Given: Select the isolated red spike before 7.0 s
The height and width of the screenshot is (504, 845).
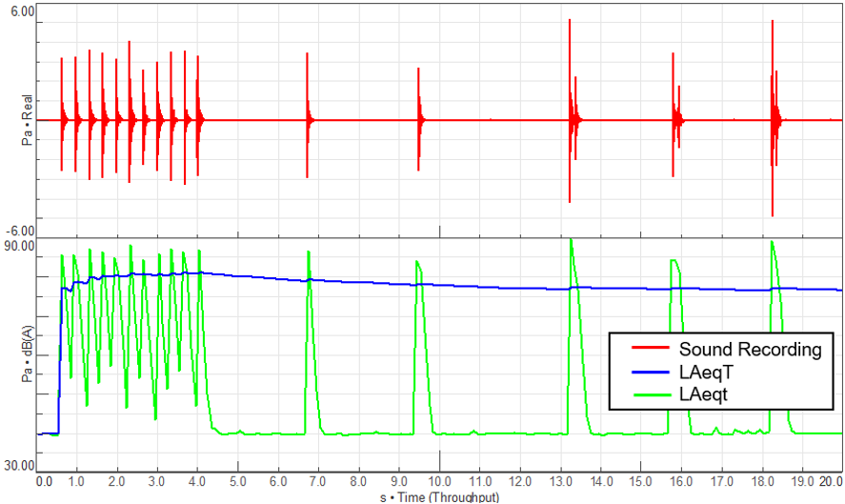Looking at the screenshot, I should point(307,115).
